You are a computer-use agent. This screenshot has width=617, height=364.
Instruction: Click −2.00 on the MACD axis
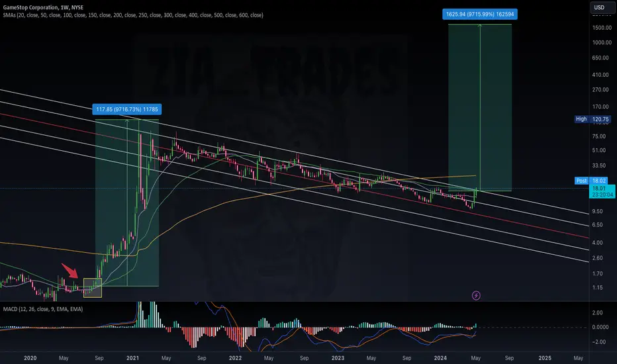point(600,341)
